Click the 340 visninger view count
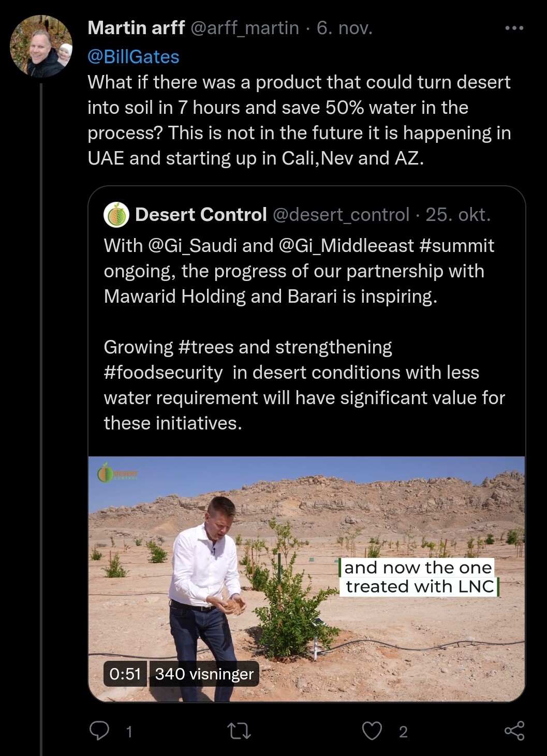 [204, 674]
